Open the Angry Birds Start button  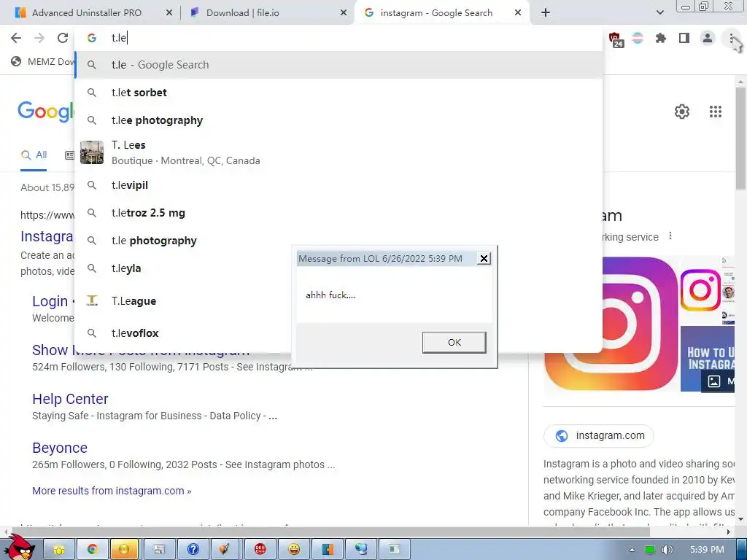(19, 548)
